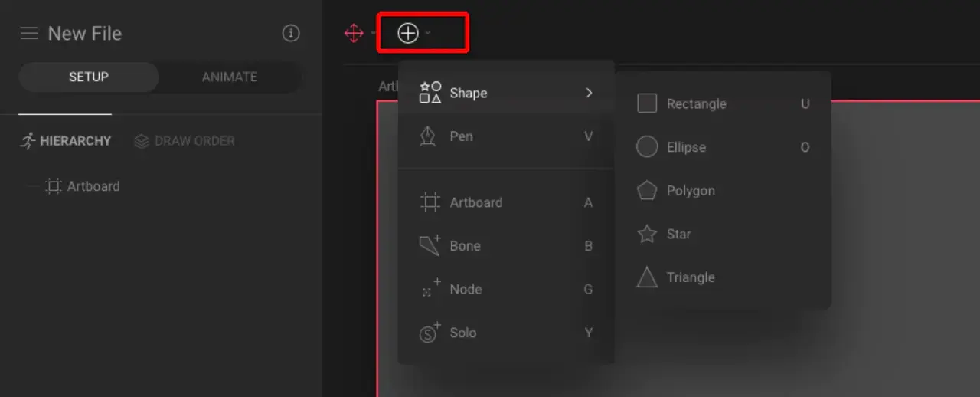Choose the Ellipse shape option

tap(685, 147)
